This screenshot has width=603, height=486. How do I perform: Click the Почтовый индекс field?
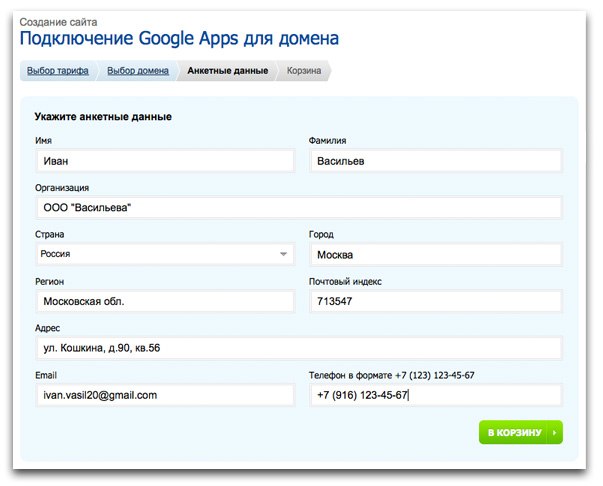[x=435, y=301]
